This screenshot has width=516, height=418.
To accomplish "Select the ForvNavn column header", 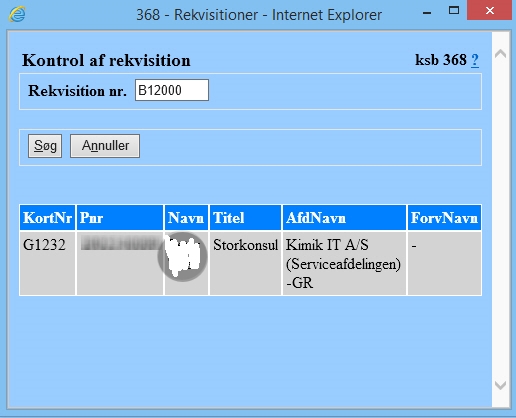I will tap(445, 218).
